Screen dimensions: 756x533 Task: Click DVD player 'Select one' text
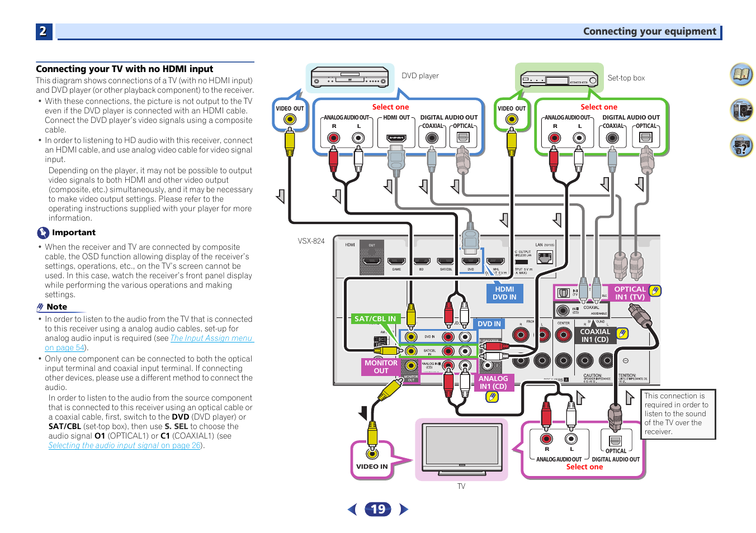[390, 107]
